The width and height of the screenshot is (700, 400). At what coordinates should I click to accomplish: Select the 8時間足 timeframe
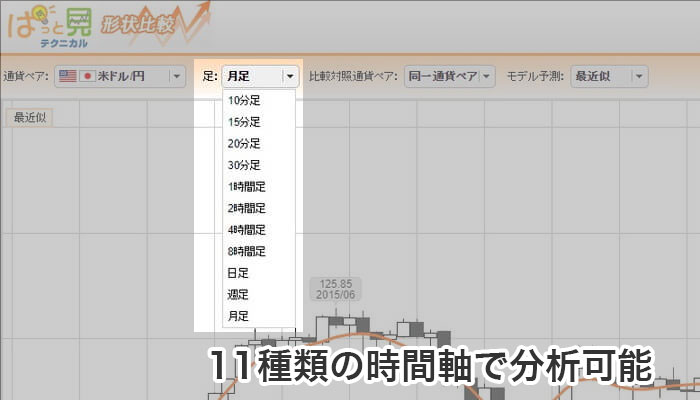258,251
